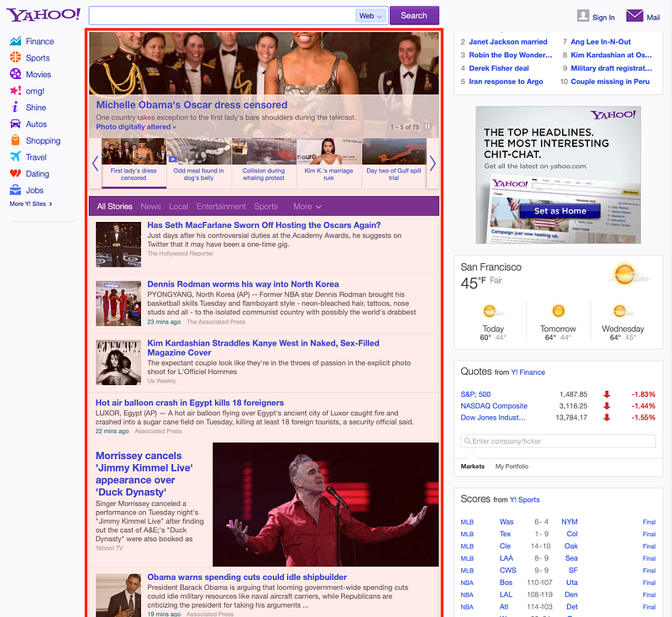Open the Web search type dropdown

(370, 16)
